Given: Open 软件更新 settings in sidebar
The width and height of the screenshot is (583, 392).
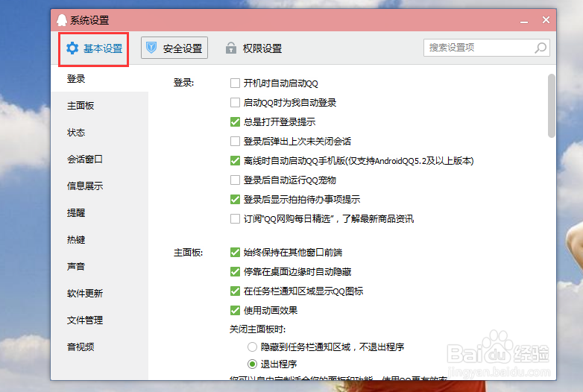Looking at the screenshot, I should 99,293.
